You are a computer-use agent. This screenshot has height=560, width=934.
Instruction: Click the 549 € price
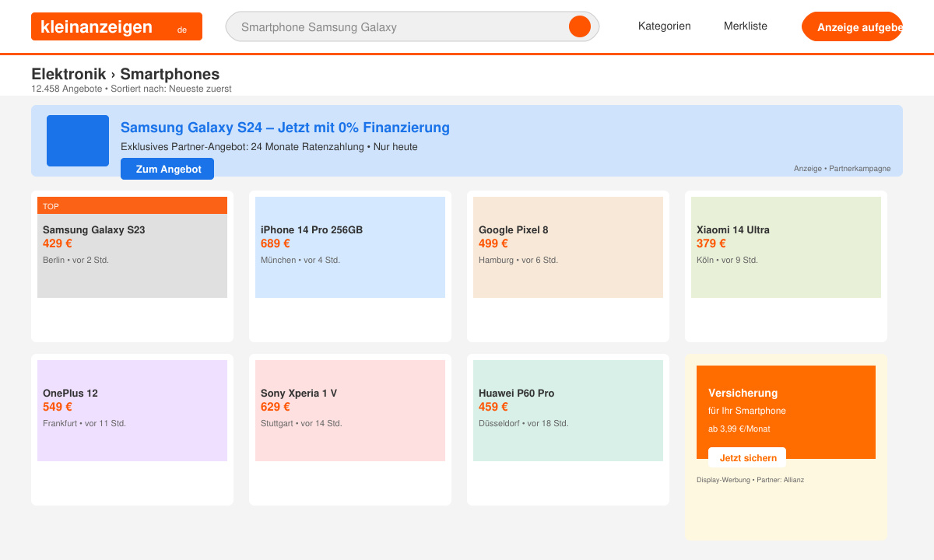(58, 407)
